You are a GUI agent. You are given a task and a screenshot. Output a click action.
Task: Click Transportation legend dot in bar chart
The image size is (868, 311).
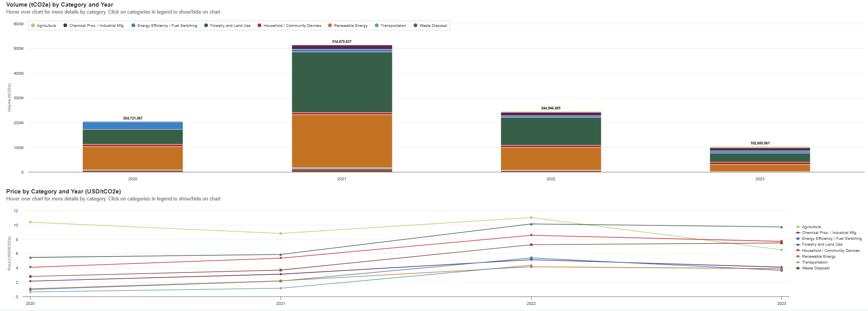377,26
